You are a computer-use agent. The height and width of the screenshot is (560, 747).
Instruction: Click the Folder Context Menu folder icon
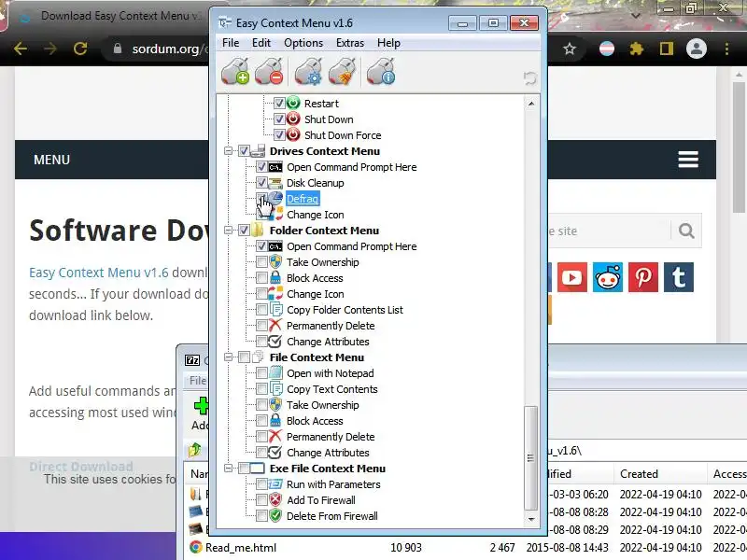[258, 230]
